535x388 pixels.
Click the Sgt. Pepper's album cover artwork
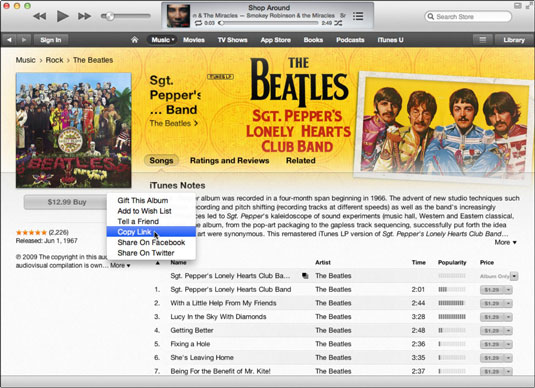73,130
